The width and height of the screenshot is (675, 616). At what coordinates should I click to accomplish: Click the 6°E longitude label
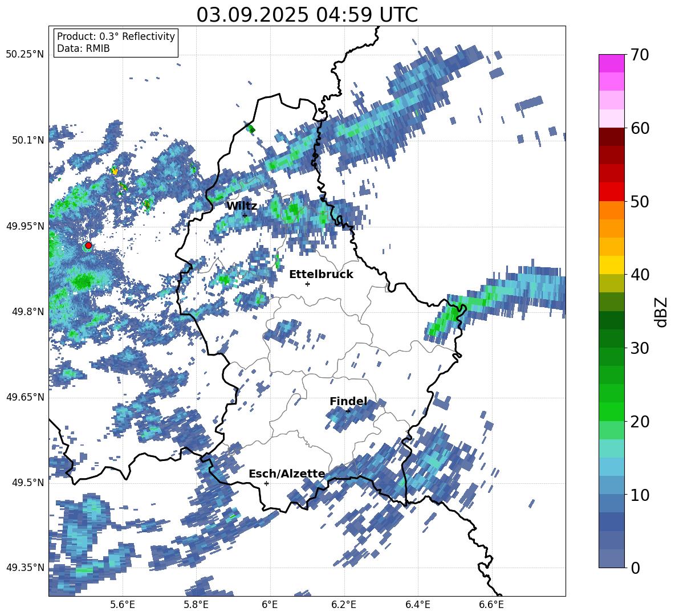click(x=270, y=605)
